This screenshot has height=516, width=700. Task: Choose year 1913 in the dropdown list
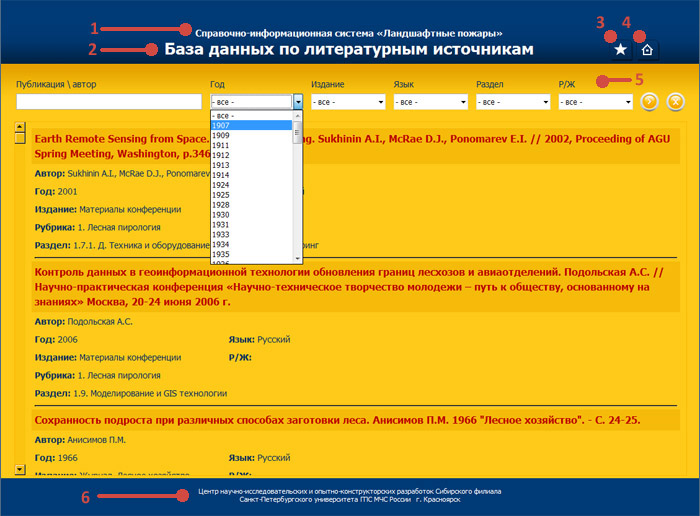[251, 165]
